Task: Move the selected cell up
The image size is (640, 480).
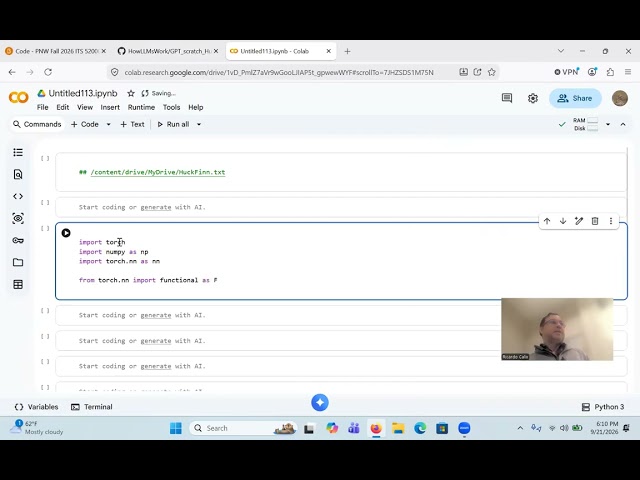Action: coord(547,221)
